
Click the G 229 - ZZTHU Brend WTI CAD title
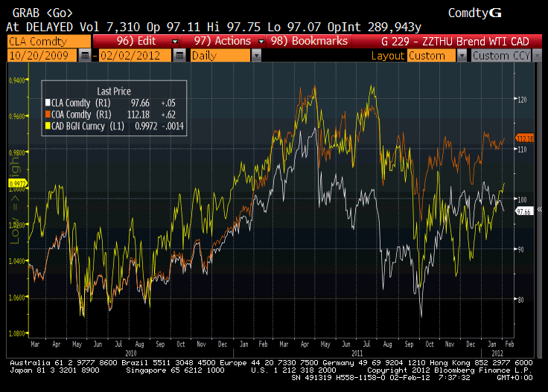click(455, 42)
